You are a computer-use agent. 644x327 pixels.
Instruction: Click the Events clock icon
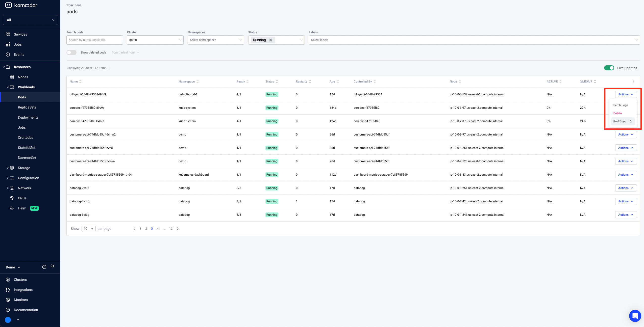coord(8,54)
